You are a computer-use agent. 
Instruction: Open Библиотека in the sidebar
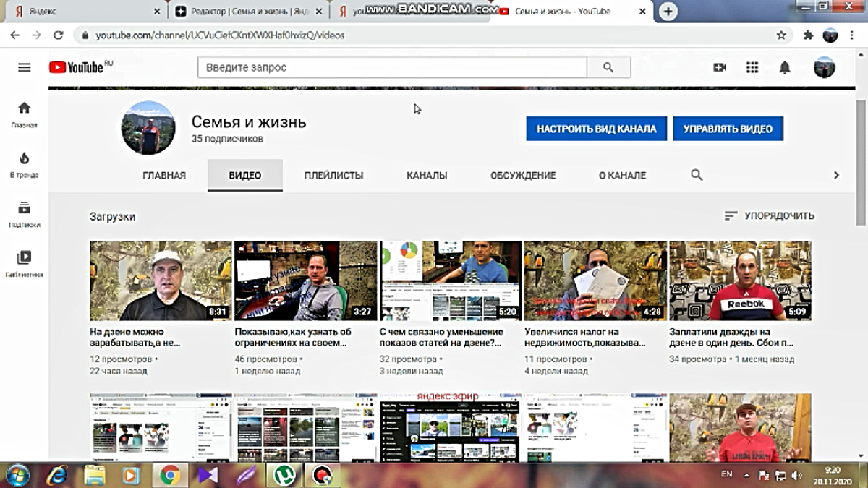pos(24,264)
